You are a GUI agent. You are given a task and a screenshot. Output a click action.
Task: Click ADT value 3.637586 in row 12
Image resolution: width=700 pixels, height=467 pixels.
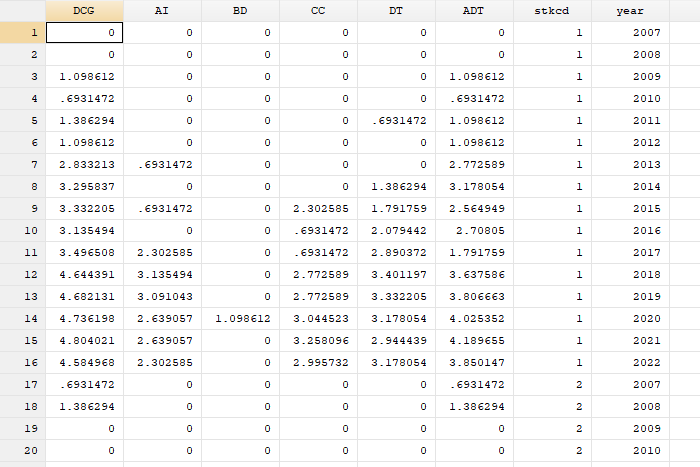pos(474,273)
